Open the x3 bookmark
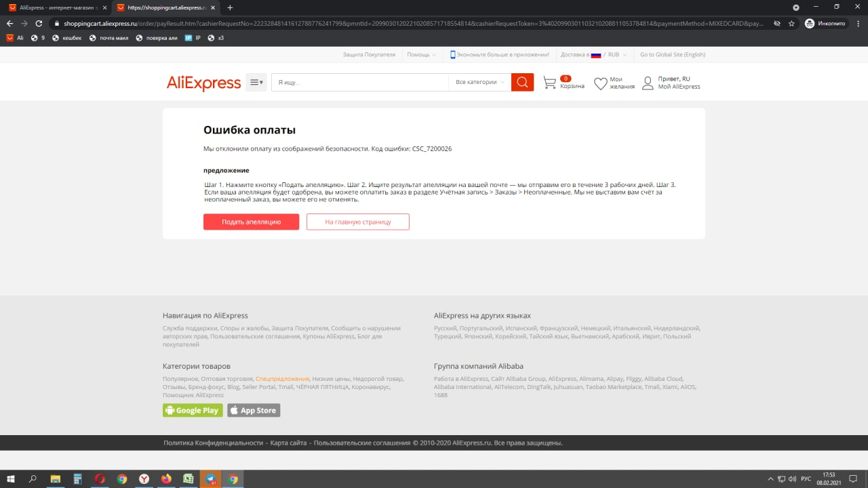Screen dimensions: 868x488 (216, 38)
